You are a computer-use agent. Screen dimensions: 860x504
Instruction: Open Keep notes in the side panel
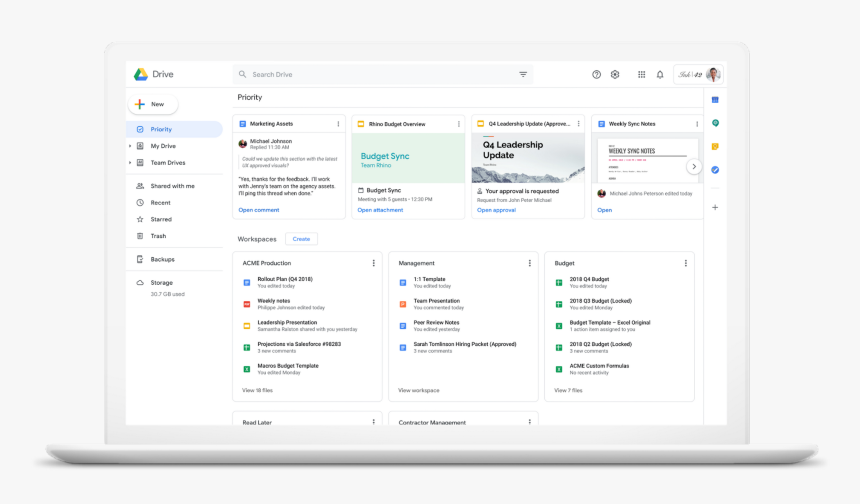(715, 146)
